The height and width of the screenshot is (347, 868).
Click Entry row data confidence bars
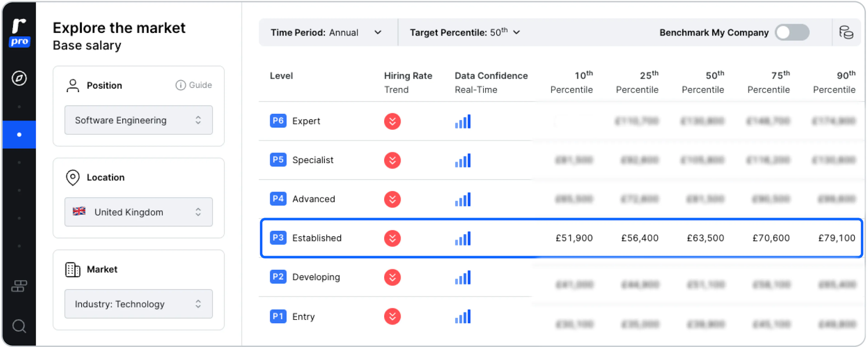point(463,317)
